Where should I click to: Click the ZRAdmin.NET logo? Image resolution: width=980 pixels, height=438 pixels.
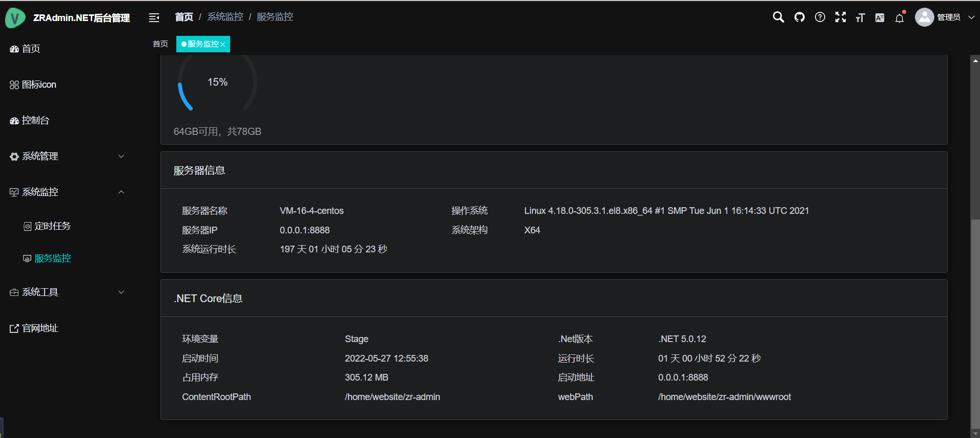[15, 18]
